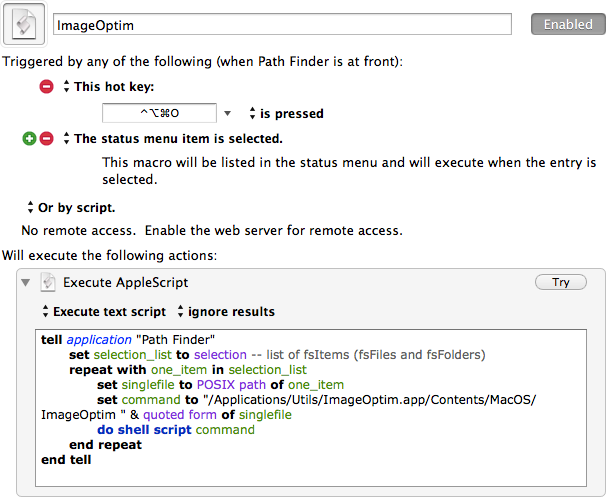This screenshot has height=499, width=609.
Task: Open the 'Execute text script' popup menu
Action: pos(104,311)
